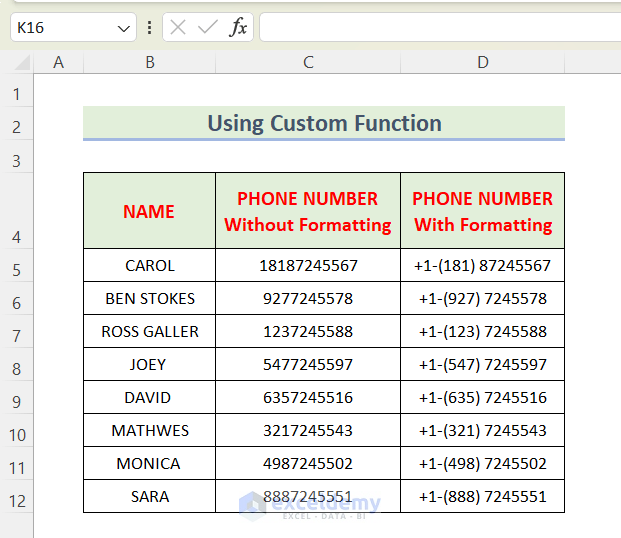The image size is (621, 538).
Task: Click the formula bar three-dot handle
Action: (149, 28)
